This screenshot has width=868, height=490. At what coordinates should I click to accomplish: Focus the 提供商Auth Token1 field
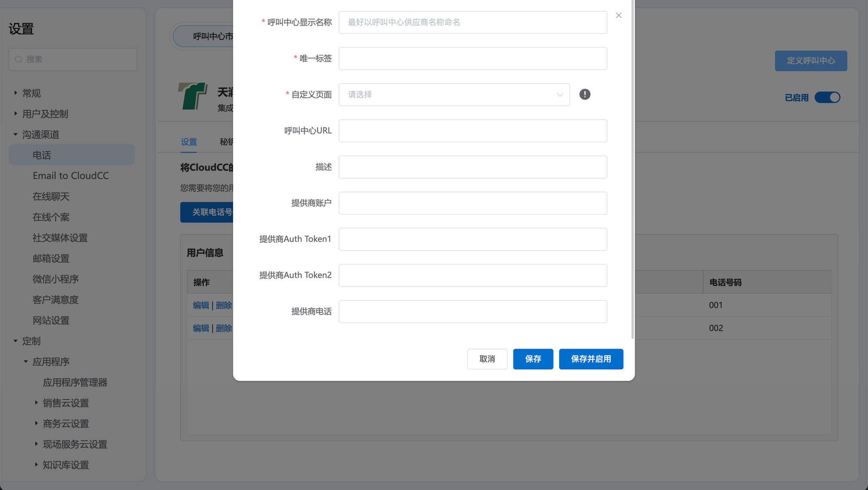(x=473, y=239)
